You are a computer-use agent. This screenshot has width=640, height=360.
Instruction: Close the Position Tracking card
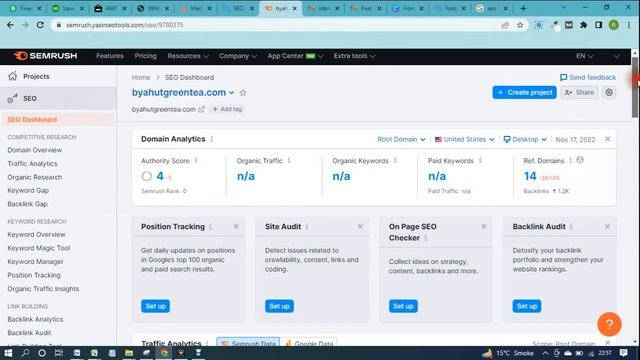pos(236,227)
